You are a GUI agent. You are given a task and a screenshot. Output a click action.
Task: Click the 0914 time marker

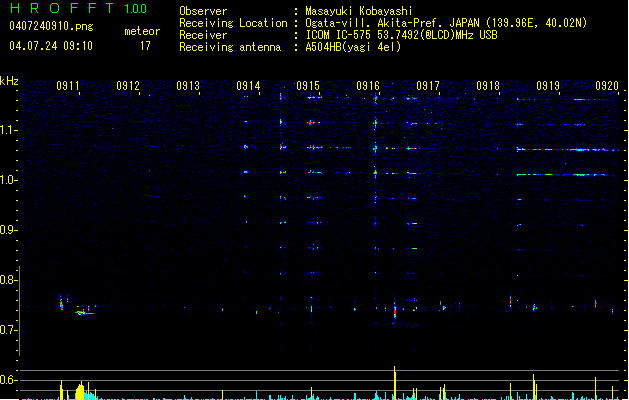[x=248, y=86]
